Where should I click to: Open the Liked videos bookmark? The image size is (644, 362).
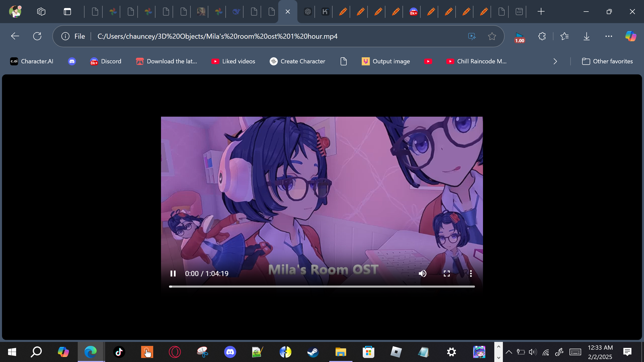(x=233, y=61)
